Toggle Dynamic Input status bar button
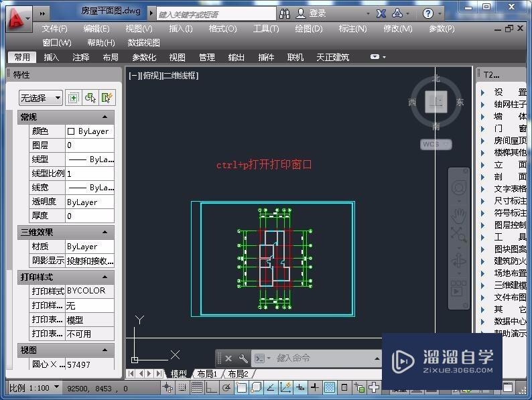Screen dimensions: 532x400 coord(300,387)
